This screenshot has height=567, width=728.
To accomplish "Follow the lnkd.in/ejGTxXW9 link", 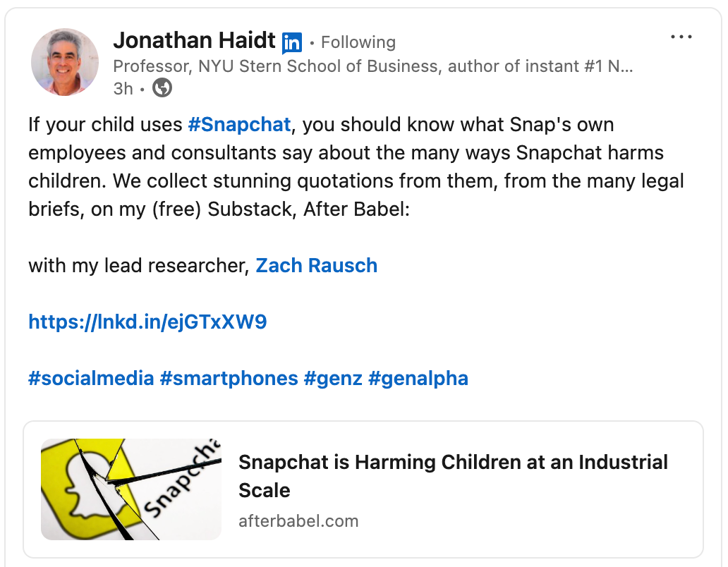I will click(x=147, y=322).
